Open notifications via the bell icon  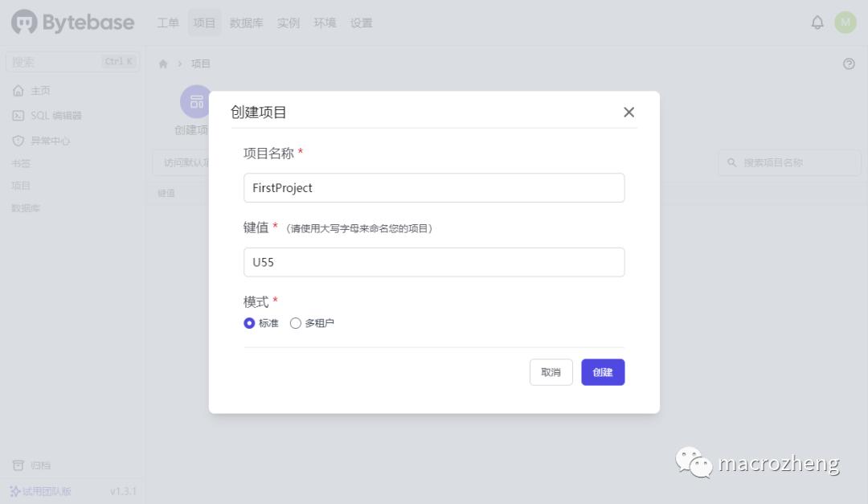tap(817, 22)
